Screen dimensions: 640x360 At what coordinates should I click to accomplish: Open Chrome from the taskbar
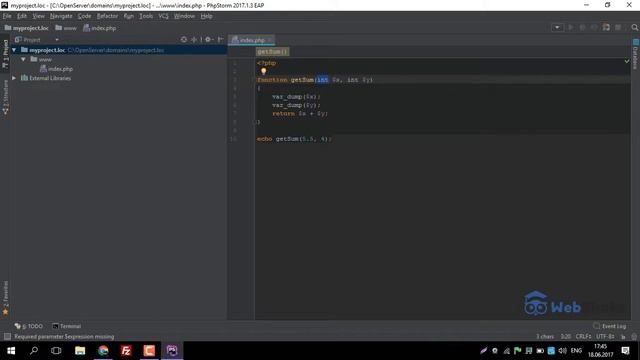103,351
